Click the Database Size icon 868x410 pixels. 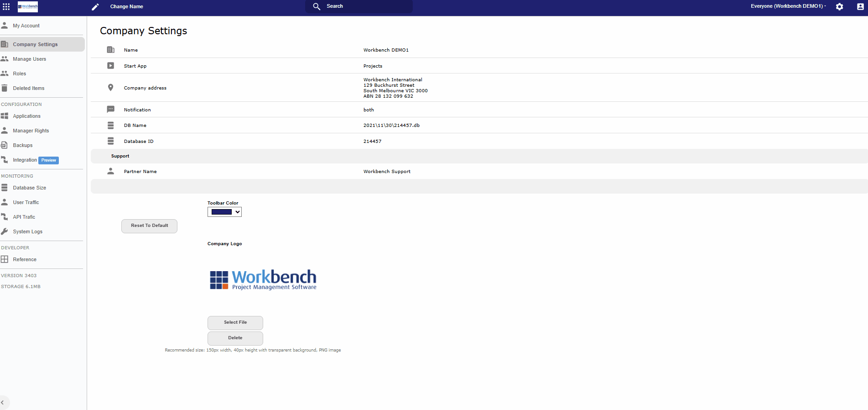(x=5, y=188)
